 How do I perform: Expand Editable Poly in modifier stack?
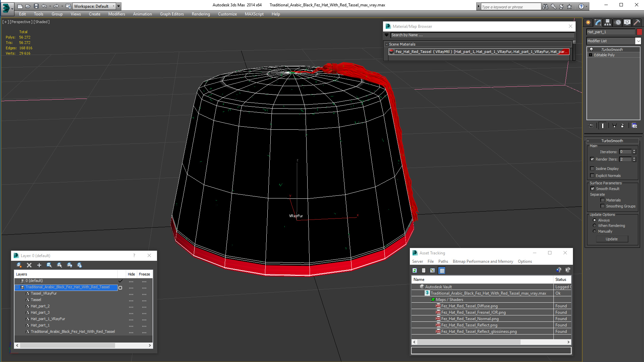[x=591, y=55]
